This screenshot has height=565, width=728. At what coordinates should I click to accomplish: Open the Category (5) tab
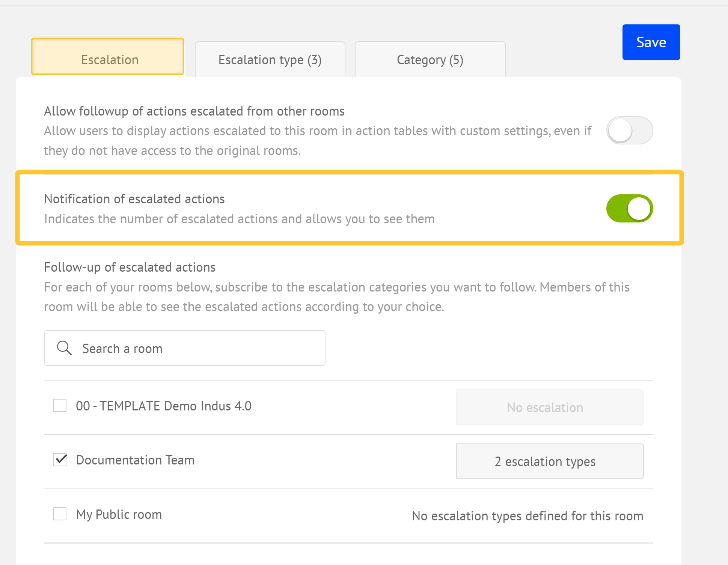coord(430,60)
